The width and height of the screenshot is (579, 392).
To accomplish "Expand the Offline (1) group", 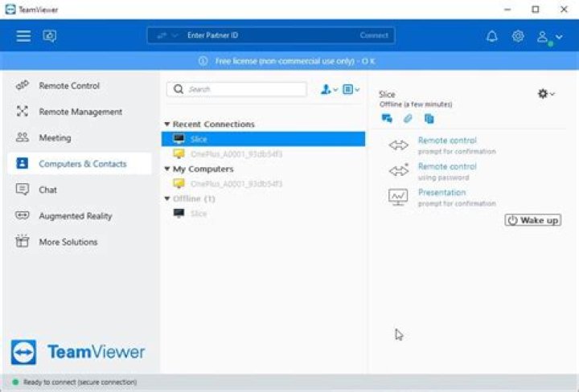I will 167,198.
